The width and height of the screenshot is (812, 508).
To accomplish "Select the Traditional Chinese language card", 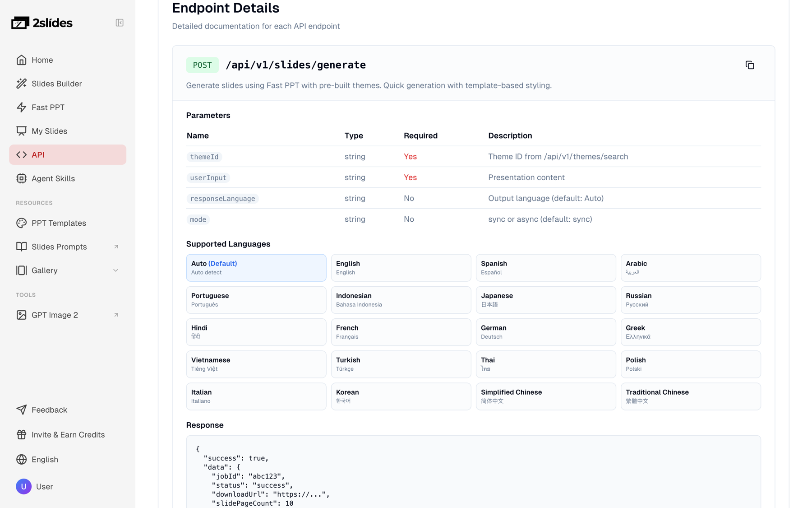I will tap(691, 396).
